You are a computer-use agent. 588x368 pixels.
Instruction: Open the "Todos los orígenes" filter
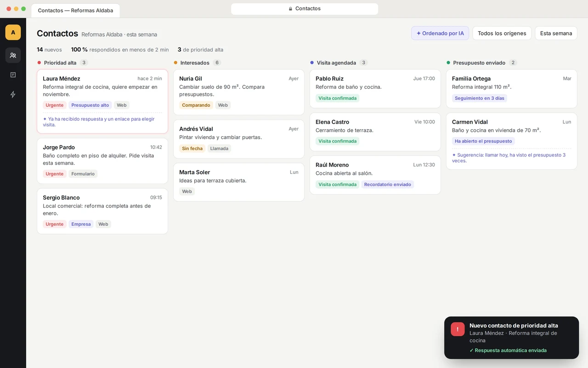click(x=502, y=33)
